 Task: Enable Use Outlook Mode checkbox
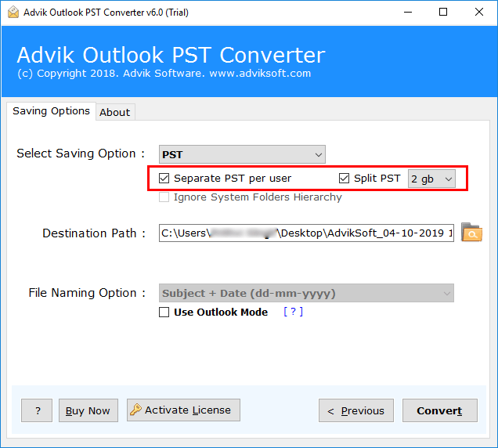(164, 312)
